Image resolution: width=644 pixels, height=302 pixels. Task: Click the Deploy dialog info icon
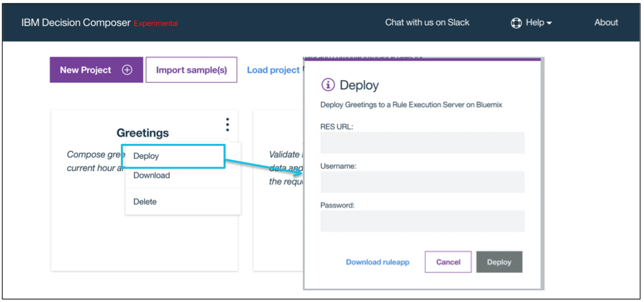pyautogui.click(x=328, y=85)
